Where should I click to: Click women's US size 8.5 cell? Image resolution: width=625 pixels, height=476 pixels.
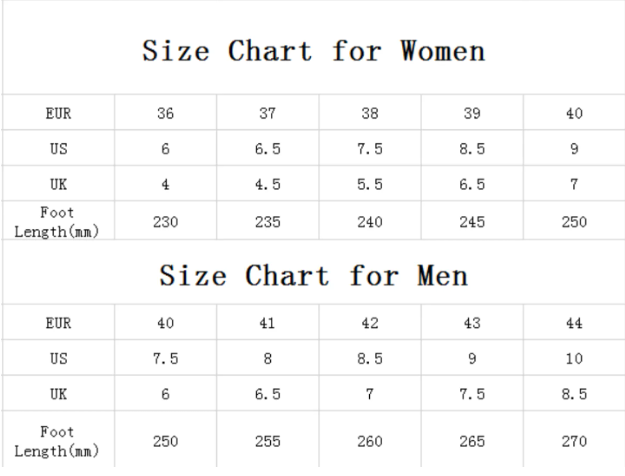(x=472, y=148)
